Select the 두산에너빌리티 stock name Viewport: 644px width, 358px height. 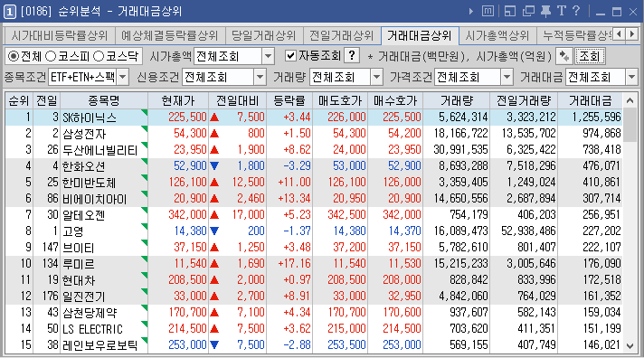(x=99, y=150)
